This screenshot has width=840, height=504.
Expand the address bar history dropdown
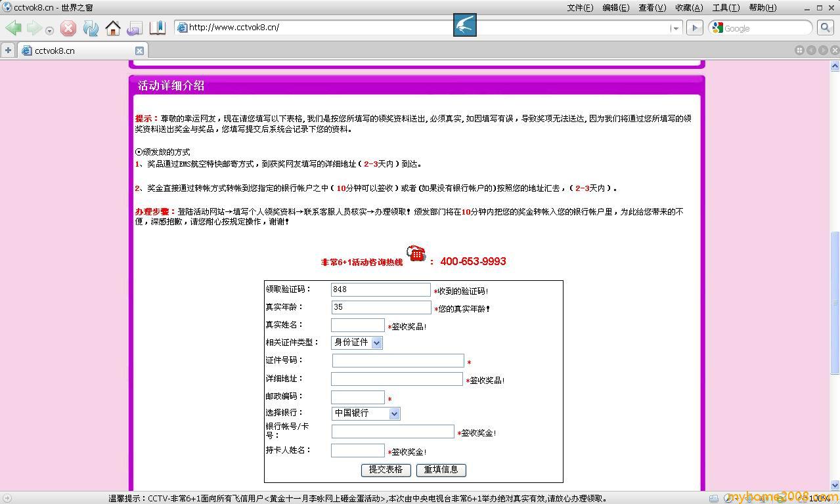(674, 28)
